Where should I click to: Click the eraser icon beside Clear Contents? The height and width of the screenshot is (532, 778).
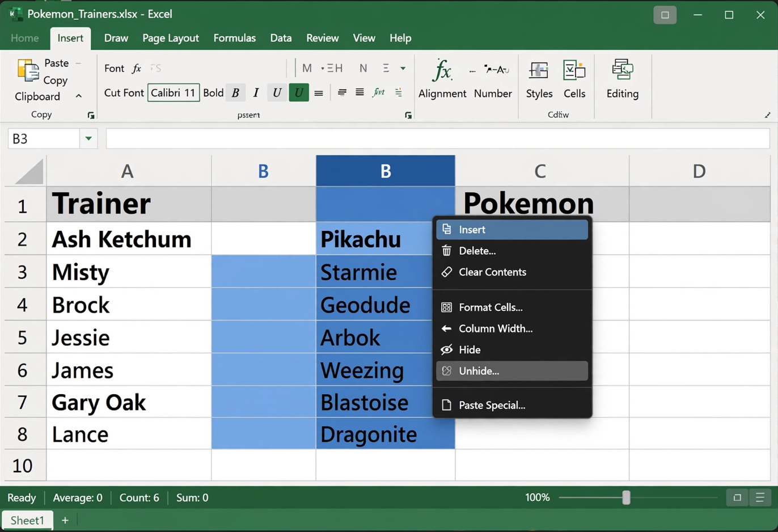tap(447, 272)
